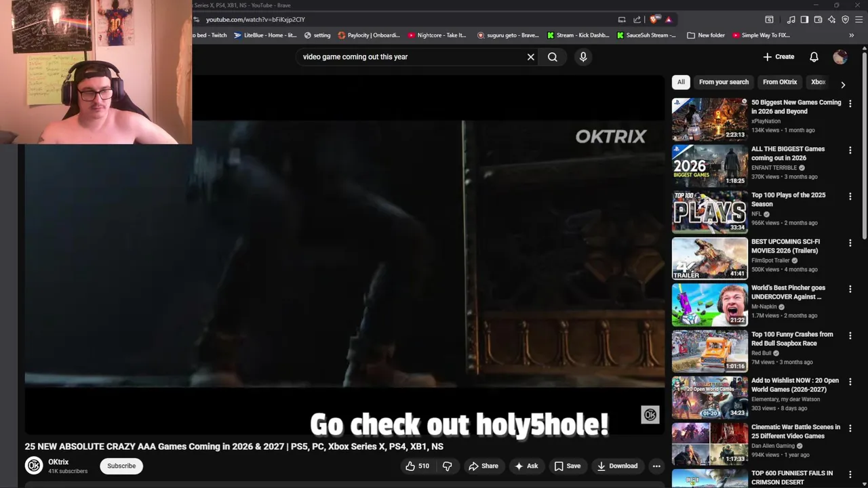Select the From OKtrix chip
Viewport: 868px width, 488px height.
pyautogui.click(x=780, y=82)
